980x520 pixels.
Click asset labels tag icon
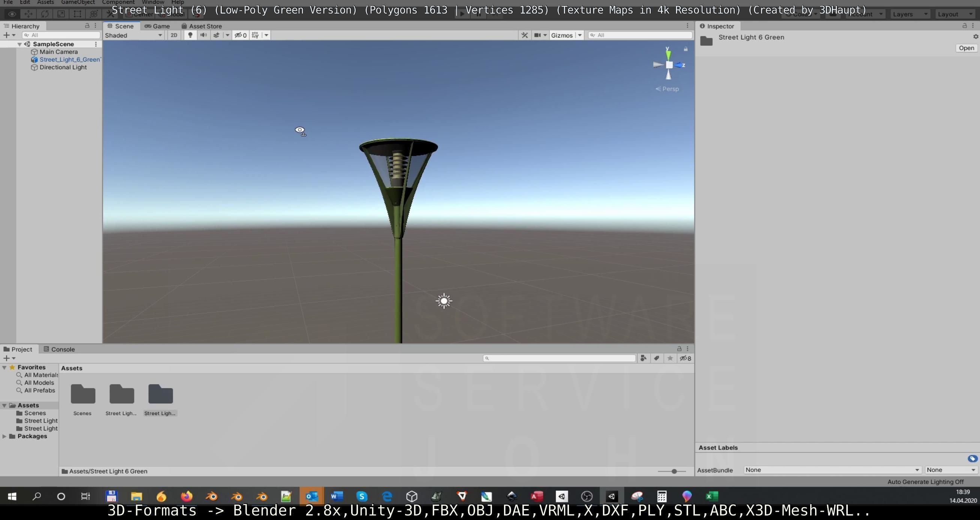(973, 459)
